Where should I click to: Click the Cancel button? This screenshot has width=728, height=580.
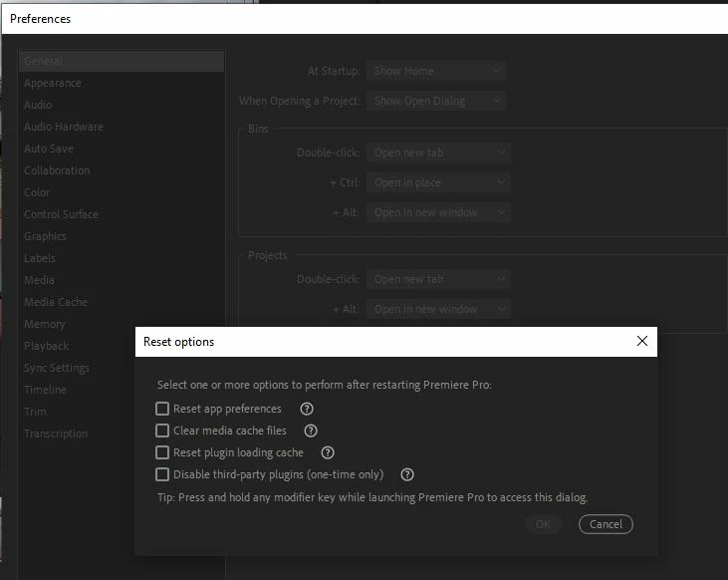[x=606, y=524]
